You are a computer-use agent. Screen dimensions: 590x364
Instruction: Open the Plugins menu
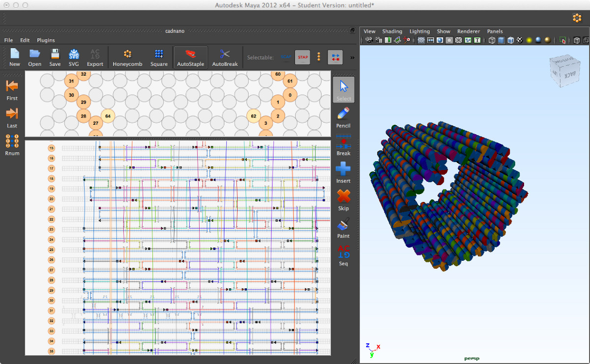tap(46, 40)
